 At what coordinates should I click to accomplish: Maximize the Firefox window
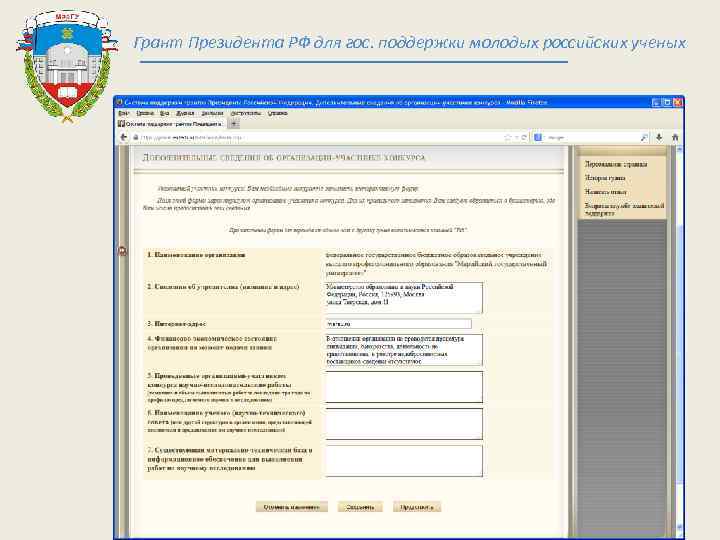click(667, 102)
